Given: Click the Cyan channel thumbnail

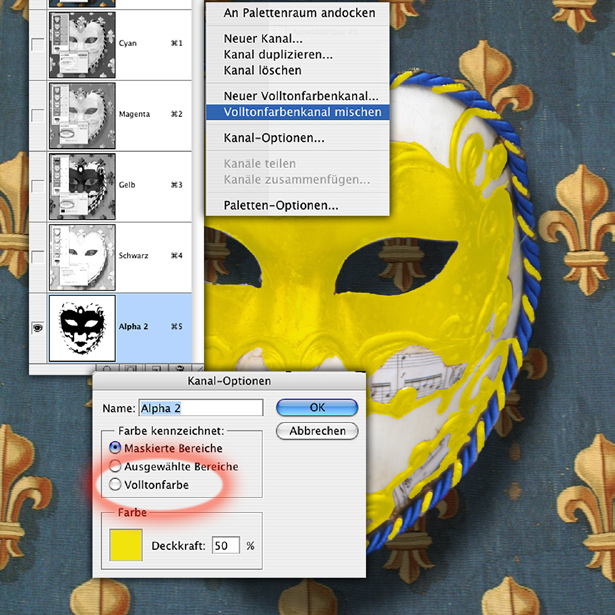Looking at the screenshot, I should (82, 45).
